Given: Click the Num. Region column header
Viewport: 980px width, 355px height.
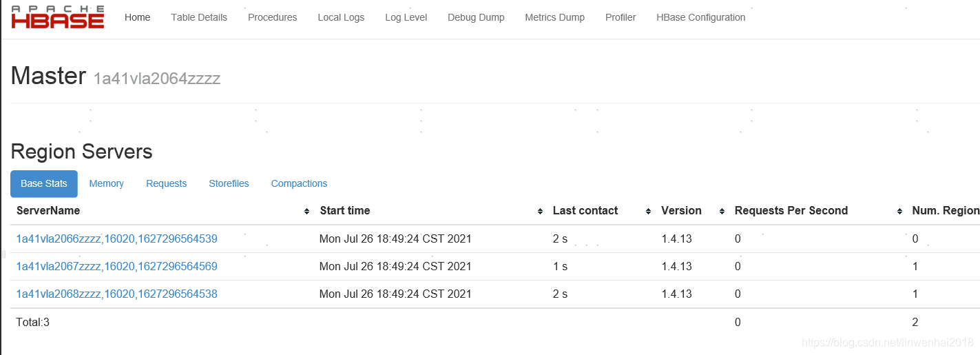Looking at the screenshot, I should [x=946, y=211].
